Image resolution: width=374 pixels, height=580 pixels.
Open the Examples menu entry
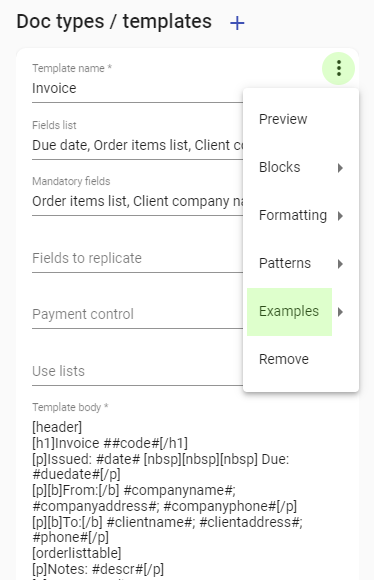point(289,311)
